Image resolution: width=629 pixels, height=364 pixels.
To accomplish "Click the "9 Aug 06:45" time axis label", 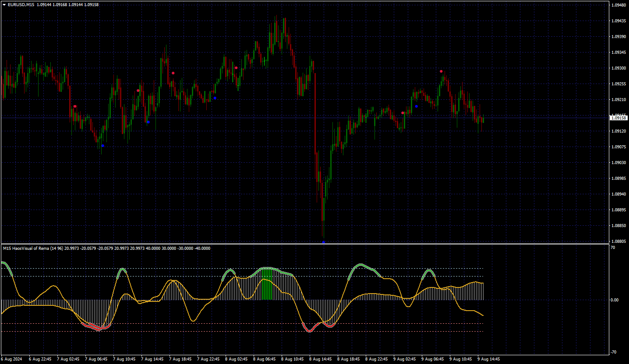I will point(433,359).
